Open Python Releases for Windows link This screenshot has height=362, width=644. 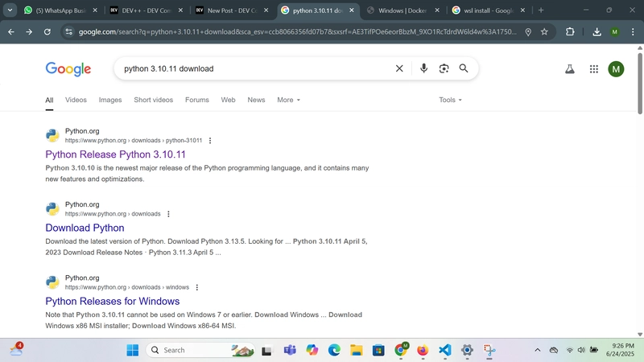pos(112,301)
